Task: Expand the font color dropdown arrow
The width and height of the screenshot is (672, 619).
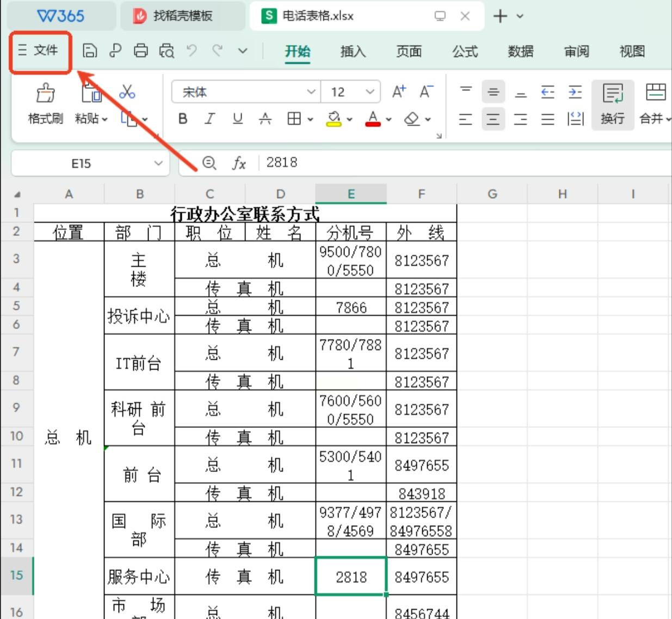Action: pos(389,119)
